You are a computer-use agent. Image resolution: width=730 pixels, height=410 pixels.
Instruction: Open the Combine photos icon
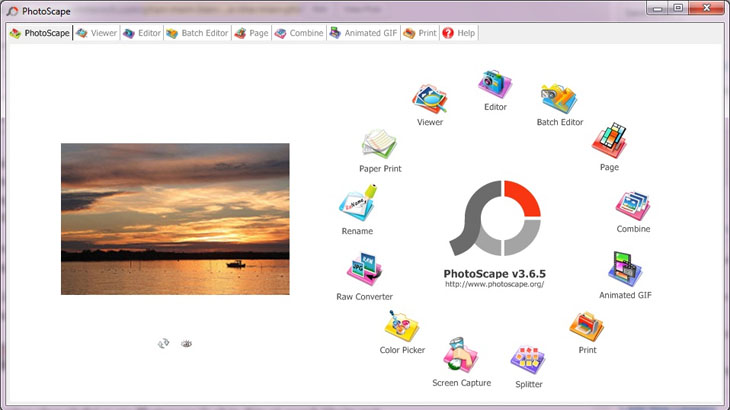click(x=633, y=205)
